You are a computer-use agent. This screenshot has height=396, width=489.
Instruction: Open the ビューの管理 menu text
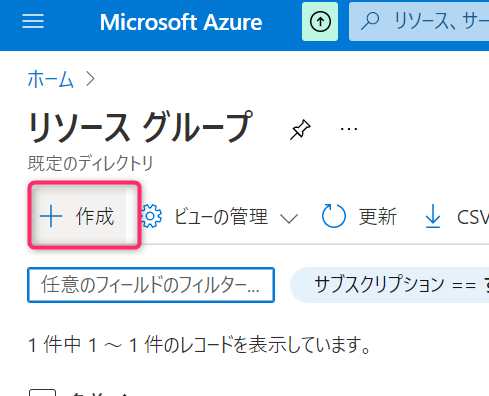221,217
